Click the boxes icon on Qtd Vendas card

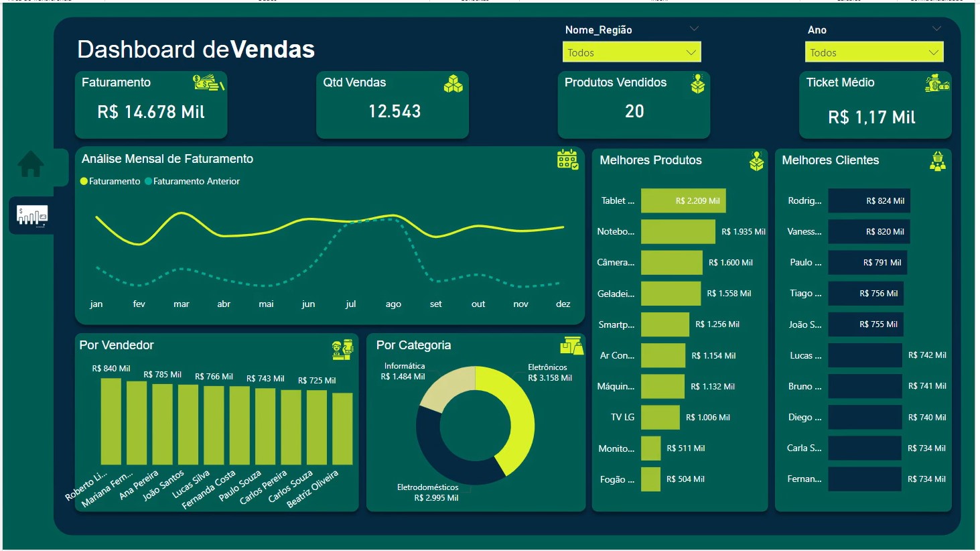click(453, 84)
